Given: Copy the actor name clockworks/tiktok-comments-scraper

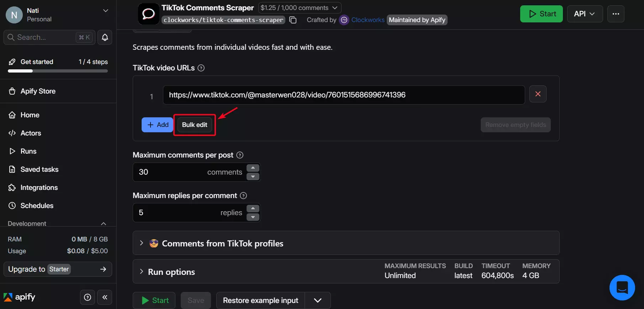Looking at the screenshot, I should point(293,20).
